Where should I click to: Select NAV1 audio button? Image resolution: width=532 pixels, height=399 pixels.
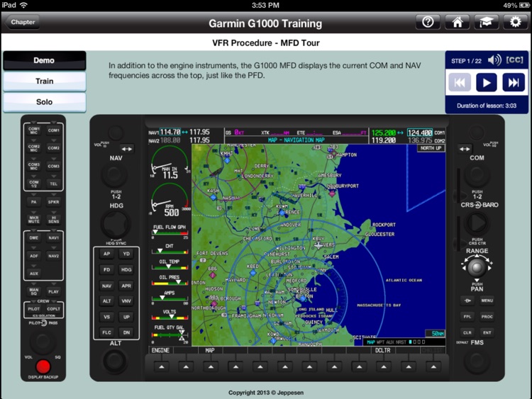[x=54, y=237]
